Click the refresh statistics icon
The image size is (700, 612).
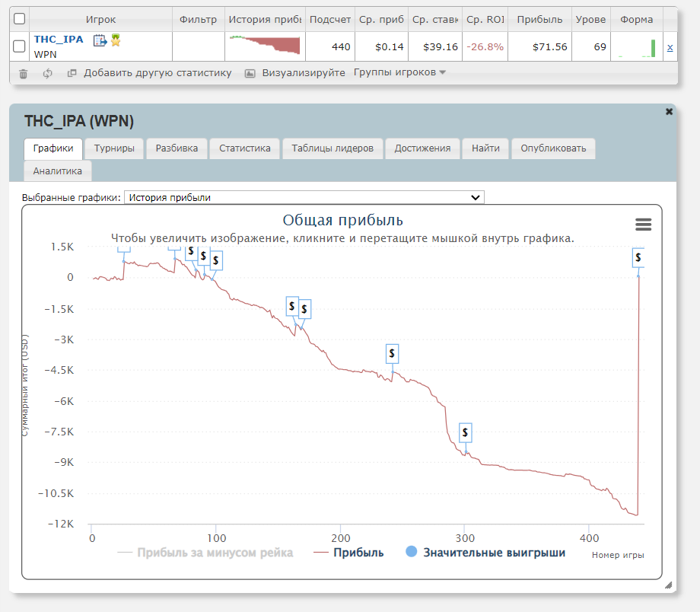point(47,73)
